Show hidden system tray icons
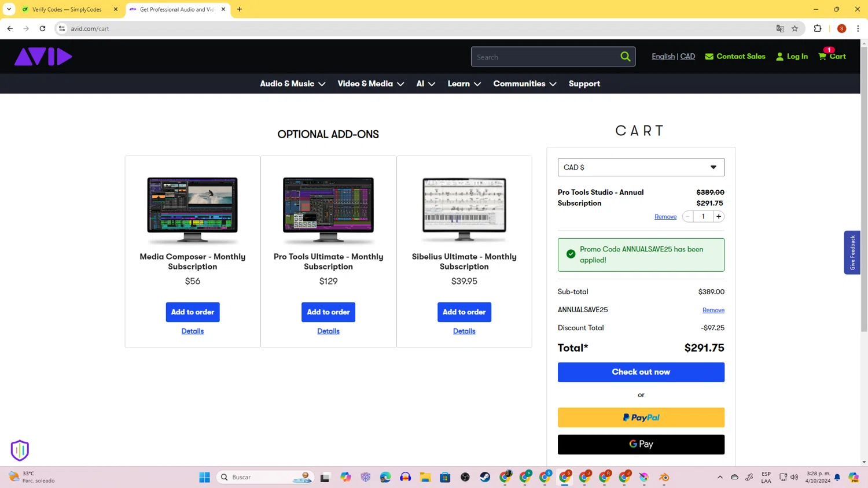The height and width of the screenshot is (488, 868). pos(720,477)
